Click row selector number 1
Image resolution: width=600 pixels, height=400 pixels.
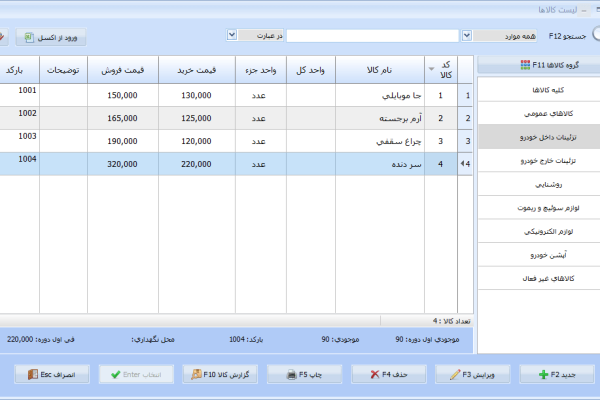[x=465, y=95]
